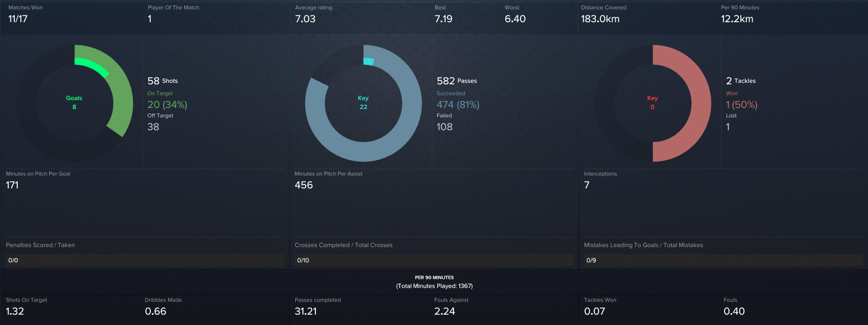Click the Minutes on Pitch Per Assist label
868x325 pixels.
[328, 174]
